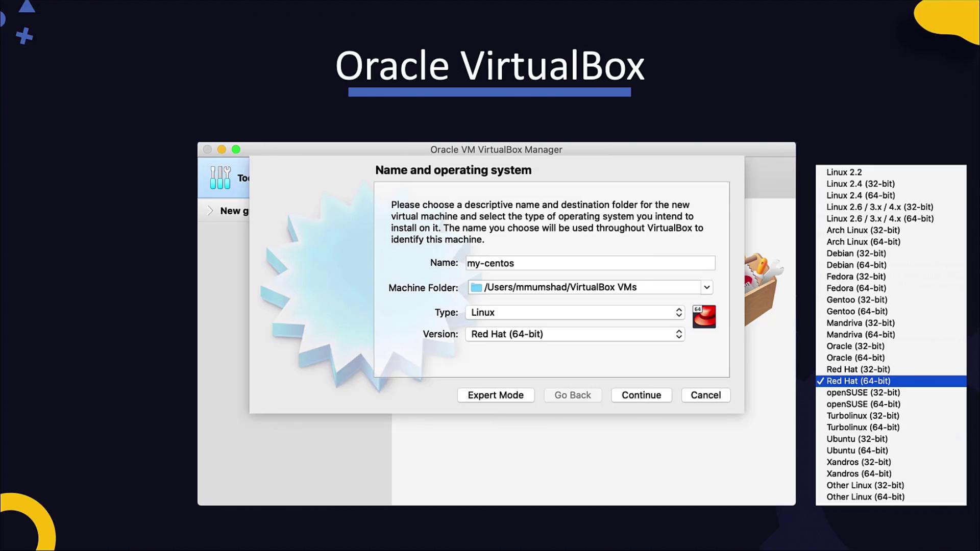Switch to Expert Mode
This screenshot has height=551, width=980.
tap(495, 395)
